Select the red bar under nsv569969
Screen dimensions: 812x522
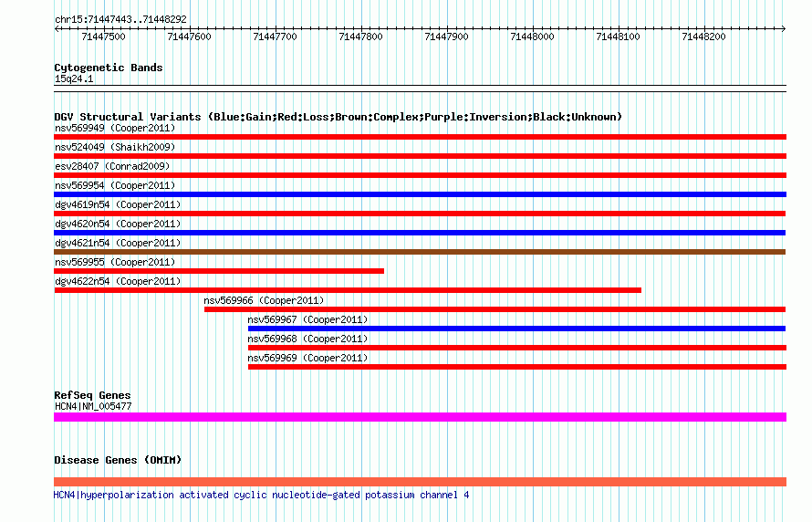517,367
